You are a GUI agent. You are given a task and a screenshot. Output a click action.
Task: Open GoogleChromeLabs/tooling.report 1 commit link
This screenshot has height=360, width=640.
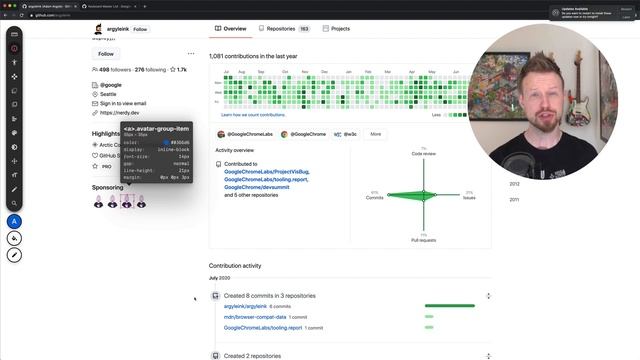click(x=313, y=328)
